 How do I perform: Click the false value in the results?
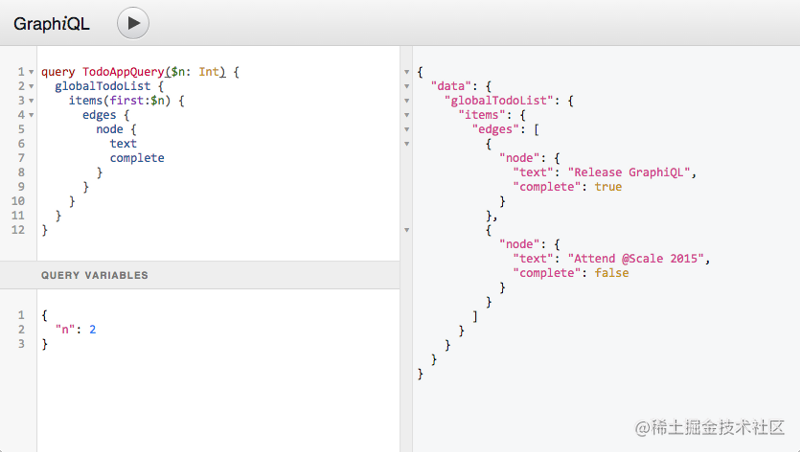tap(611, 273)
